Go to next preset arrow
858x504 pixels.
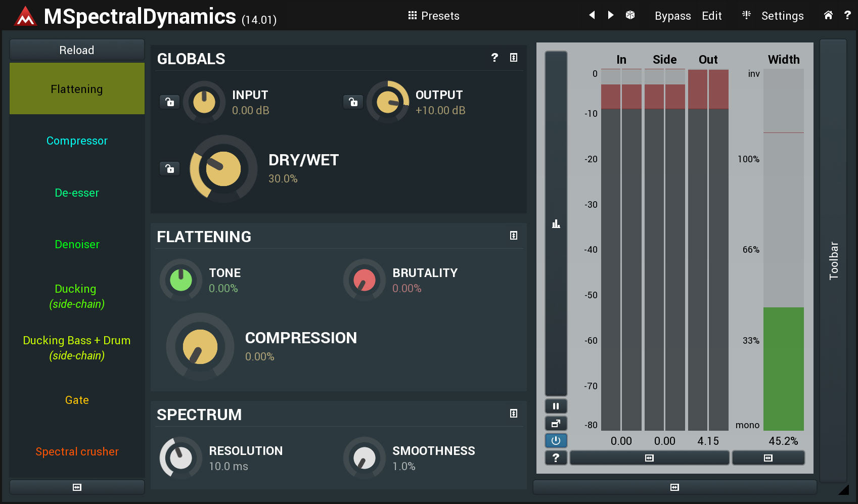[x=611, y=15]
